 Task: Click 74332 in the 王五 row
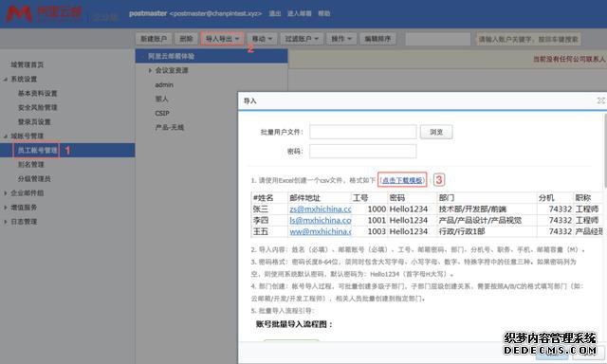[561, 231]
